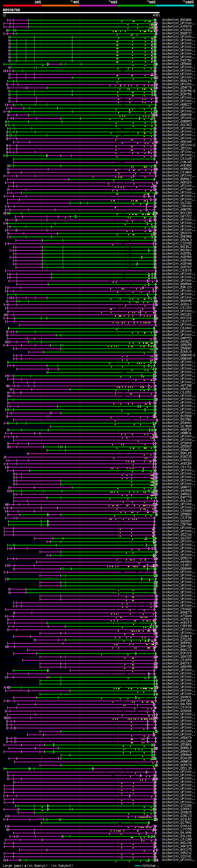Click label UniRef100_A8WTM0
Viewport: 197px width, 868px height.
(x=177, y=210)
